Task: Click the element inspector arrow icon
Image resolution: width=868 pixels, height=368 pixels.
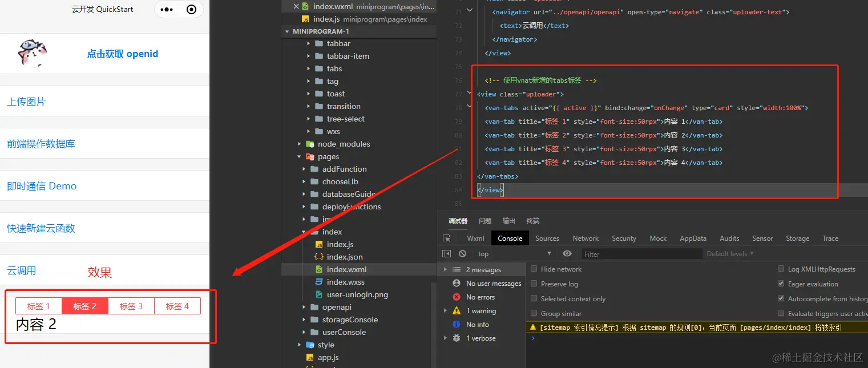Action: tap(447, 238)
